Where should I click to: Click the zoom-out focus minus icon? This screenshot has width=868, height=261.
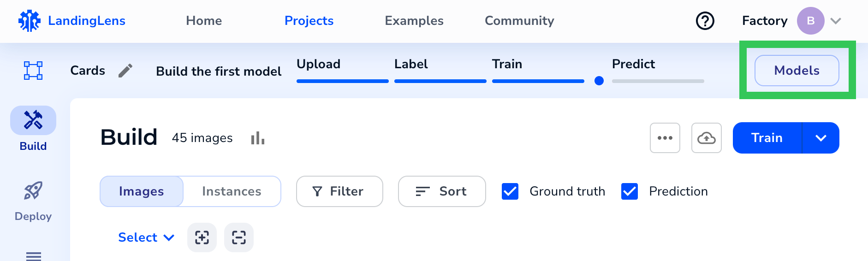pos(239,237)
